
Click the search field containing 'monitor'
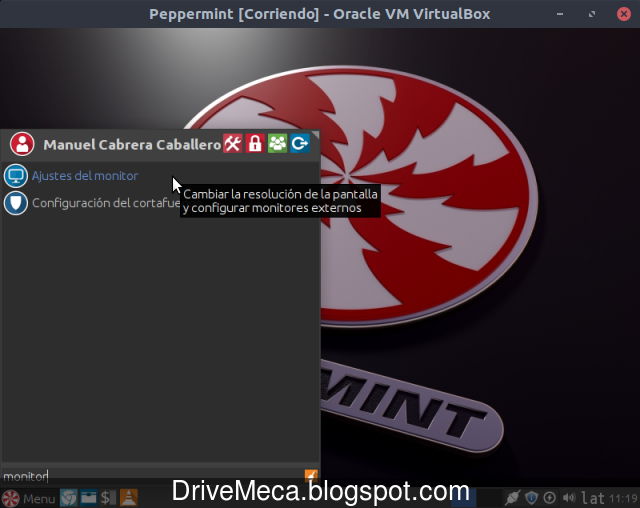tap(153, 476)
